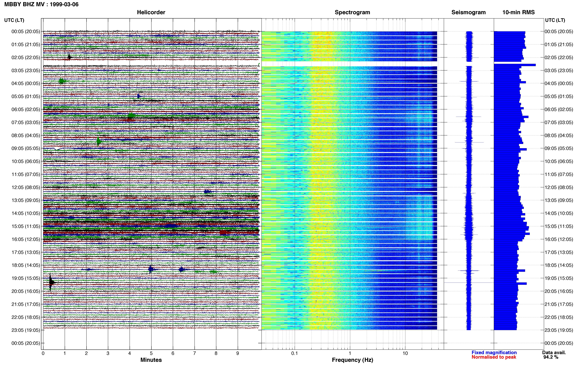The image size is (588, 368).
Task: Click the left '05:05 (01:05)' time label
Action: [x=26, y=96]
